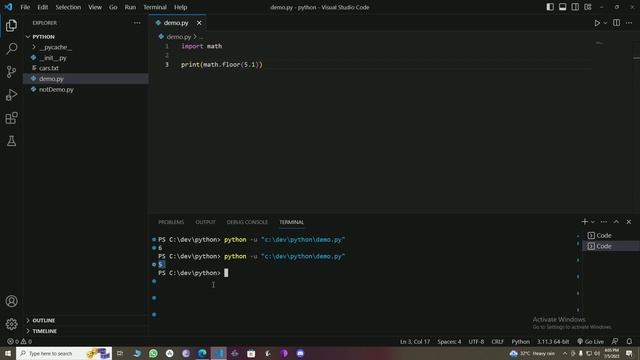Open the Help menu

pos(180,7)
